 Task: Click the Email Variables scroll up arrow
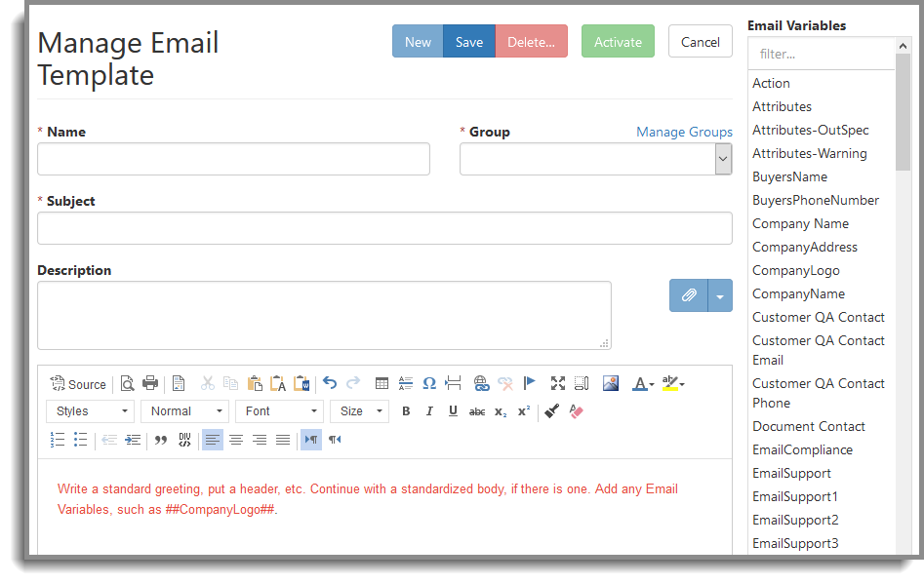tap(903, 45)
